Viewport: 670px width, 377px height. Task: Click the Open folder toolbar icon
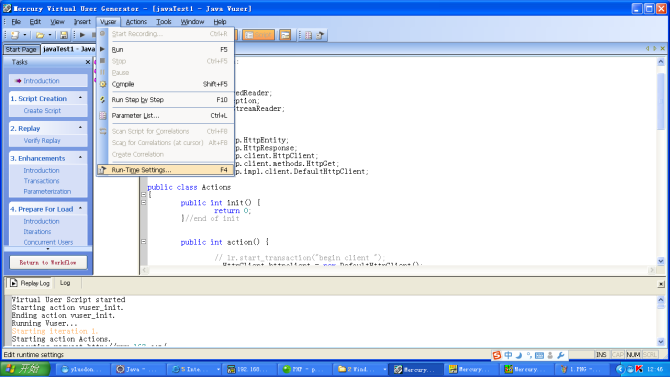40,35
